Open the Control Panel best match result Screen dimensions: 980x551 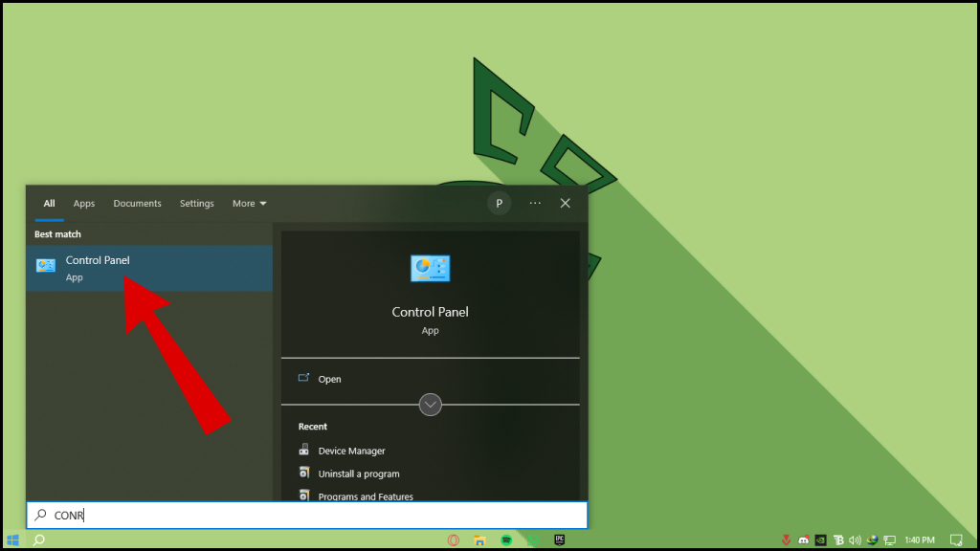coord(148,268)
